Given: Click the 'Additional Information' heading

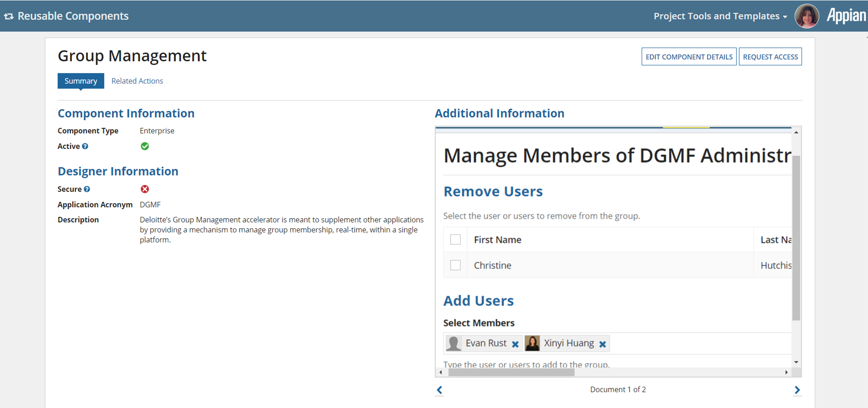Looking at the screenshot, I should (500, 113).
